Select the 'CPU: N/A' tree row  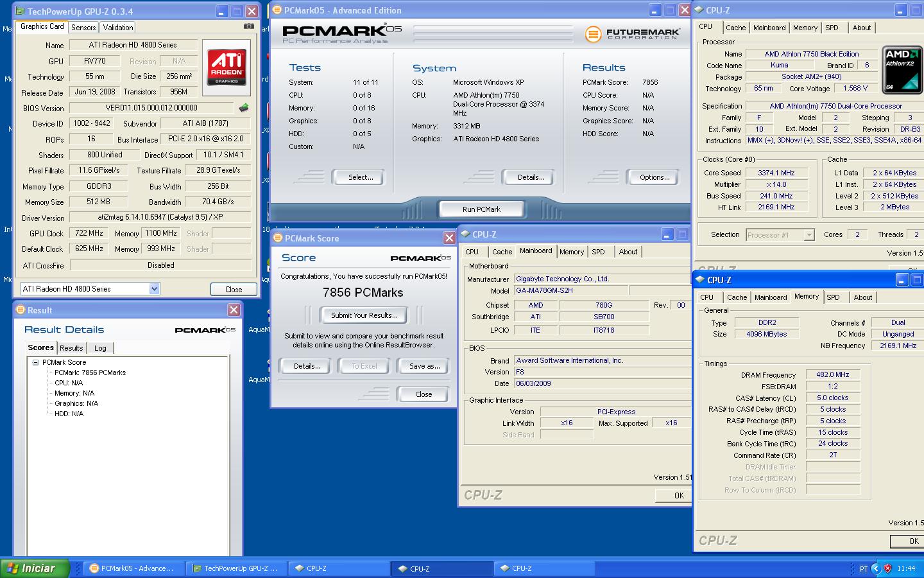tap(69, 383)
